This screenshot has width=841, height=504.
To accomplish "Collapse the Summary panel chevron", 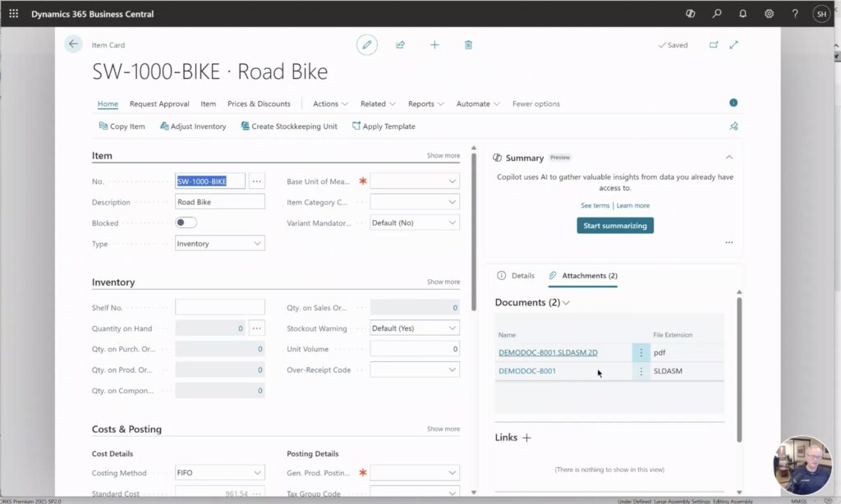I will [729, 157].
